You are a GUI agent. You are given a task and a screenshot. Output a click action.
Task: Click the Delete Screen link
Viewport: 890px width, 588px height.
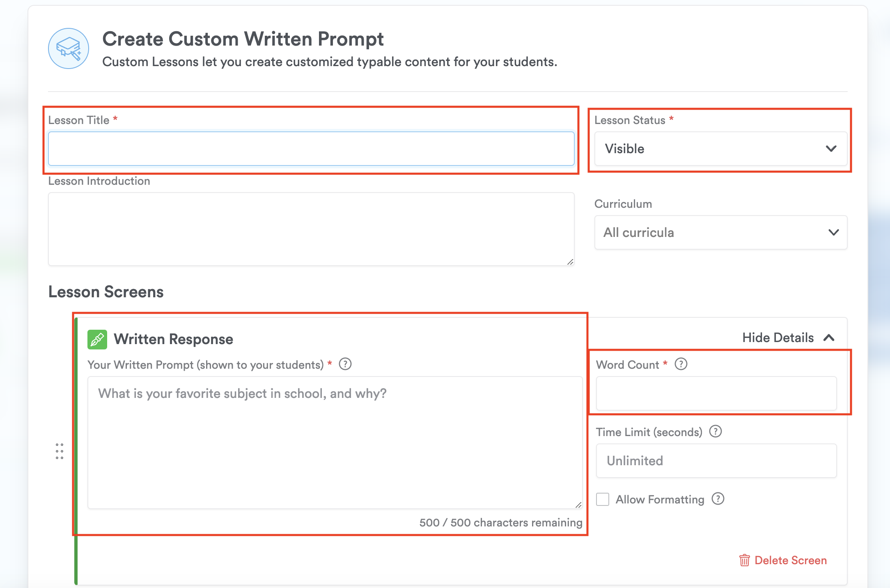pyautogui.click(x=790, y=560)
